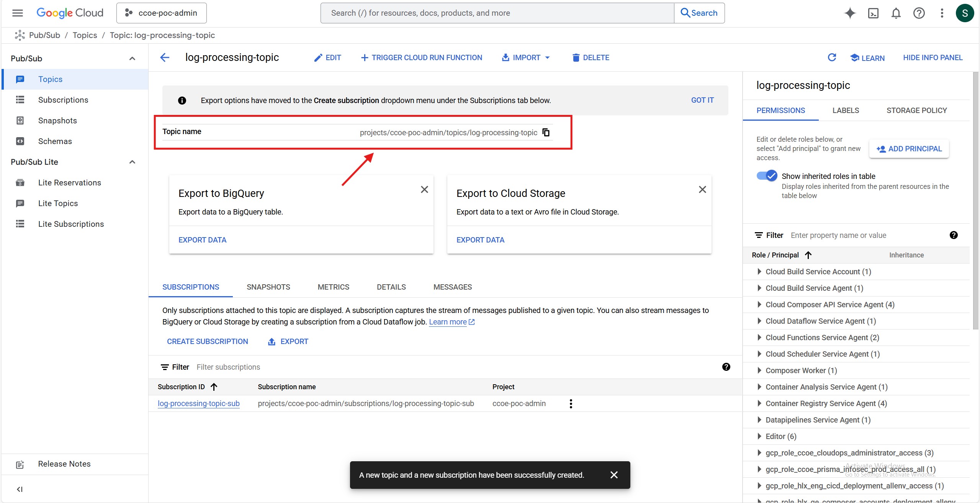The height and width of the screenshot is (503, 980).
Task: Open Gemini AI sparkle icon
Action: [850, 13]
